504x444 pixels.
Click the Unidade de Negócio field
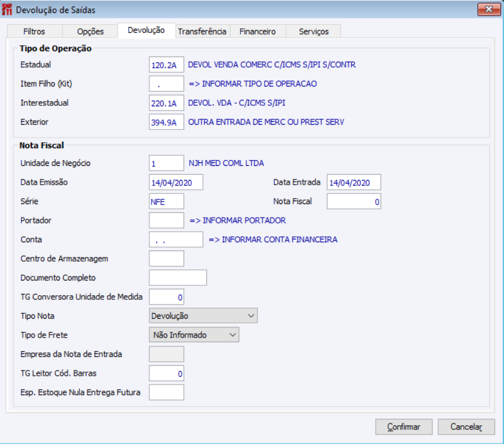pos(166,163)
